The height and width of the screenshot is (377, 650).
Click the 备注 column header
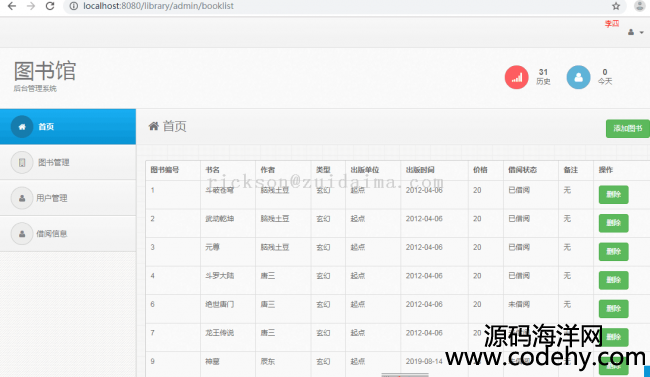(570, 170)
